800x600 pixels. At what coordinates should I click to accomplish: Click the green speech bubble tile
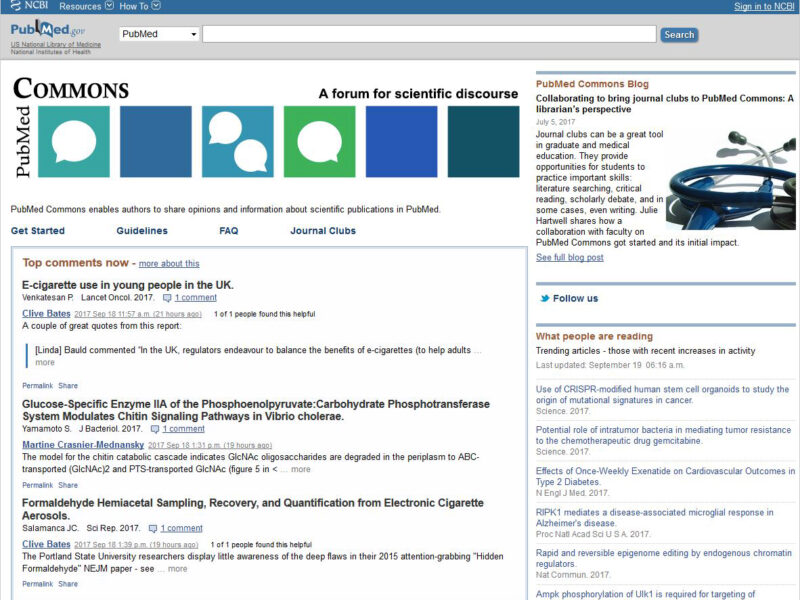[319, 142]
